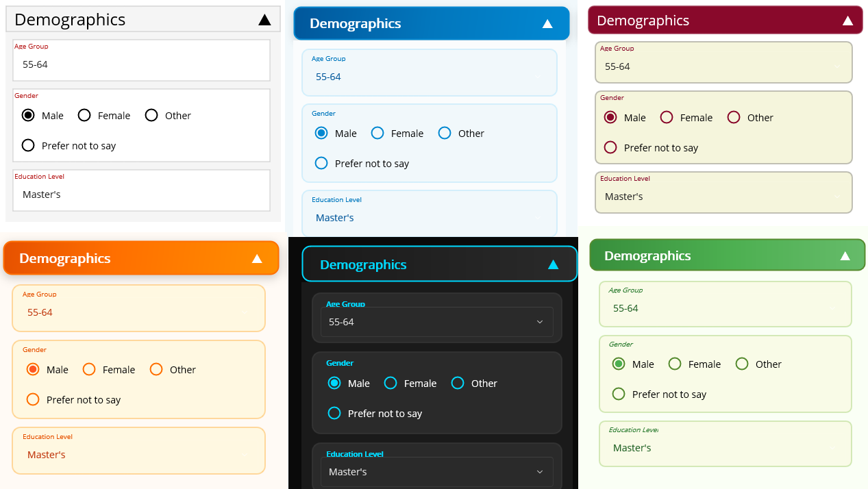This screenshot has height=489, width=868.
Task: Choose Prefer not to say in dark mode
Action: tap(334, 413)
